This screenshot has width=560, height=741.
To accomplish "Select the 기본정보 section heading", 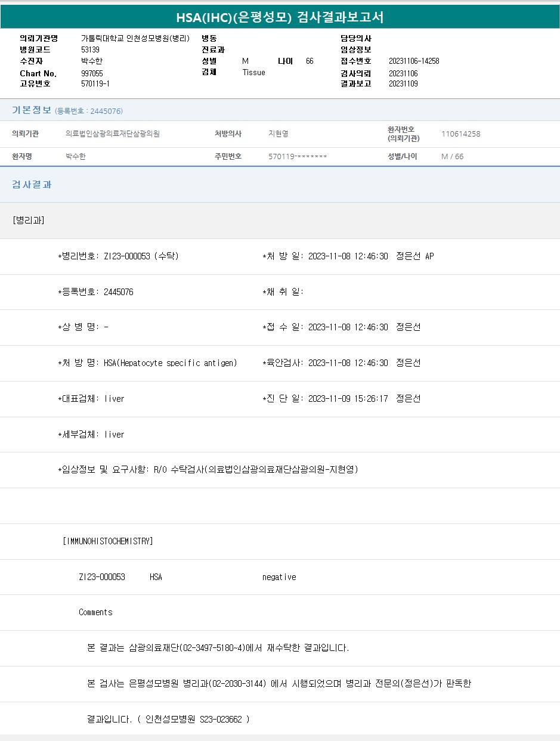I will tap(32, 110).
